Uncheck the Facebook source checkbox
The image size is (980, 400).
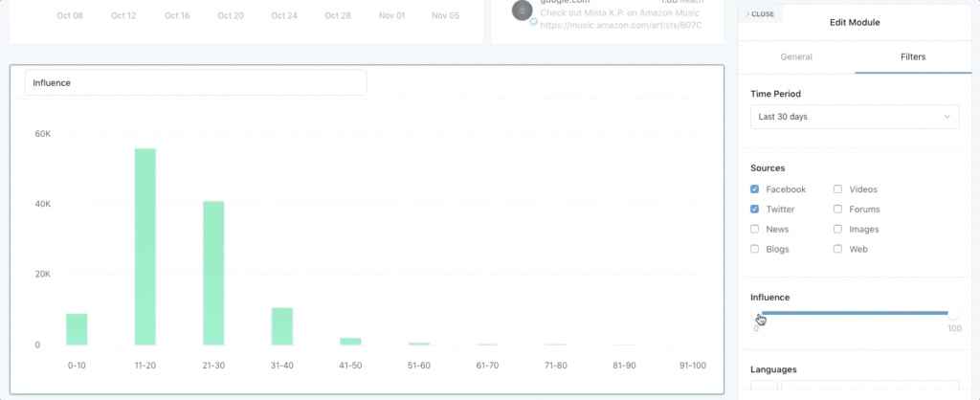tap(755, 189)
